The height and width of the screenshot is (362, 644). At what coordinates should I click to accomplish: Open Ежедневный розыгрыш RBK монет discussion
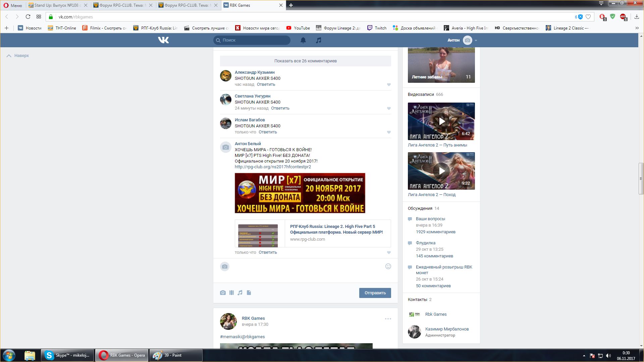[444, 270]
